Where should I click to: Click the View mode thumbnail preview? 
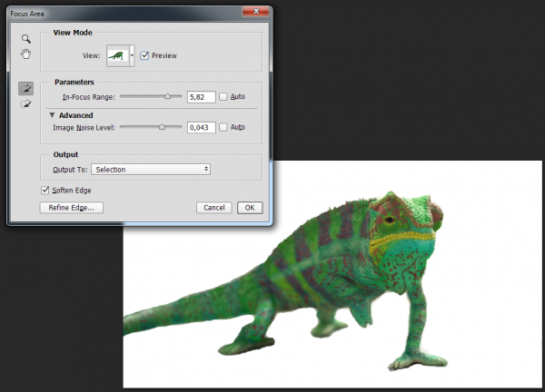(118, 55)
